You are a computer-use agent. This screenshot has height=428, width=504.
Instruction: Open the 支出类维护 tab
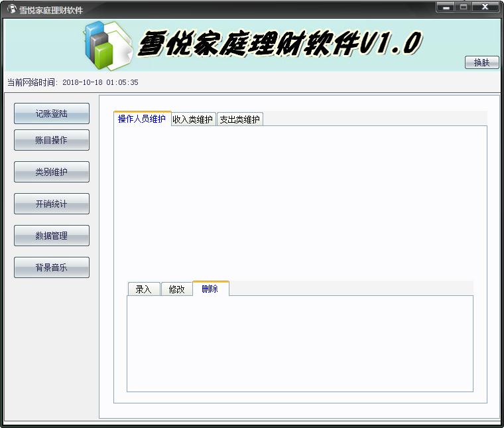pyautogui.click(x=240, y=119)
